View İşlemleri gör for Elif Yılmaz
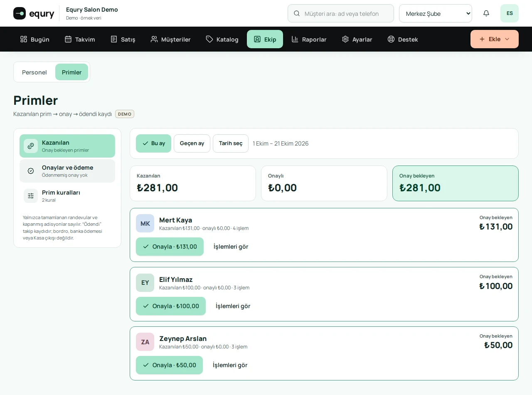Screen dimensions: 532x395 pyautogui.click(x=233, y=306)
